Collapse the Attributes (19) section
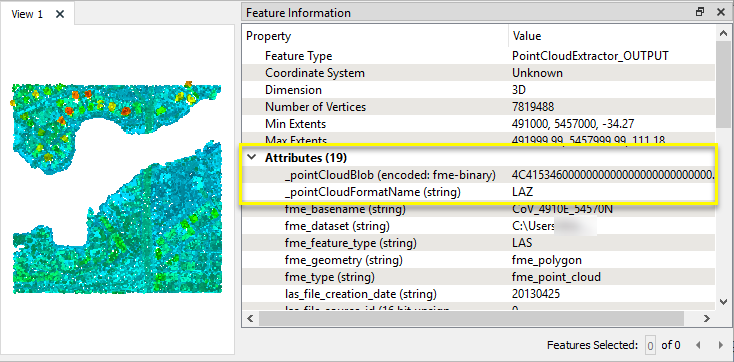The height and width of the screenshot is (362, 734). [x=252, y=157]
